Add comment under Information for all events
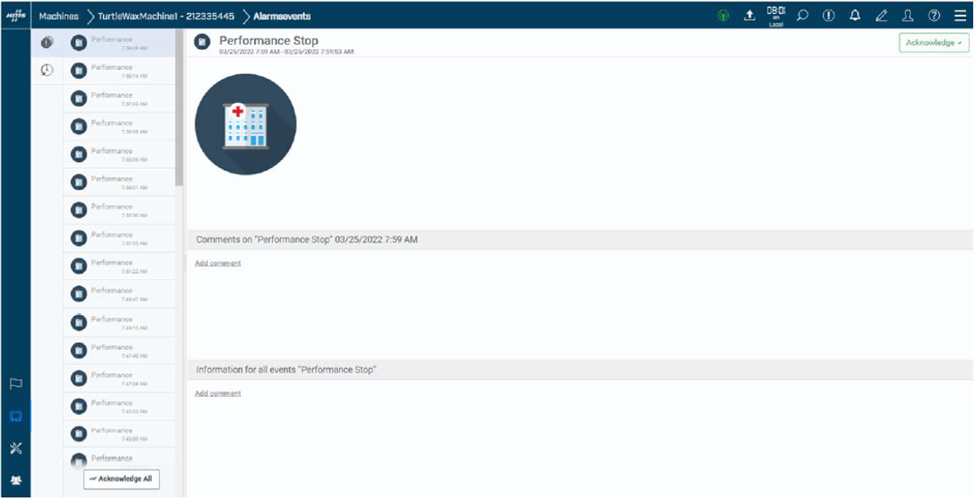The image size is (980, 500). tap(217, 394)
